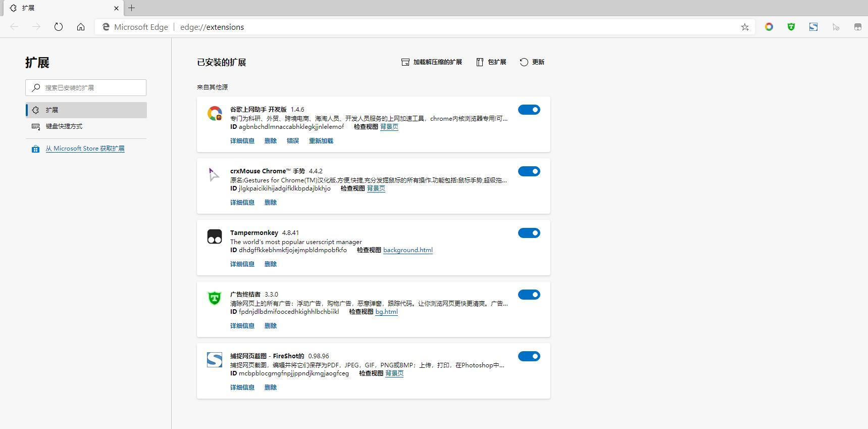
Task: Click 加载解压缩的扩展 button
Action: click(432, 62)
